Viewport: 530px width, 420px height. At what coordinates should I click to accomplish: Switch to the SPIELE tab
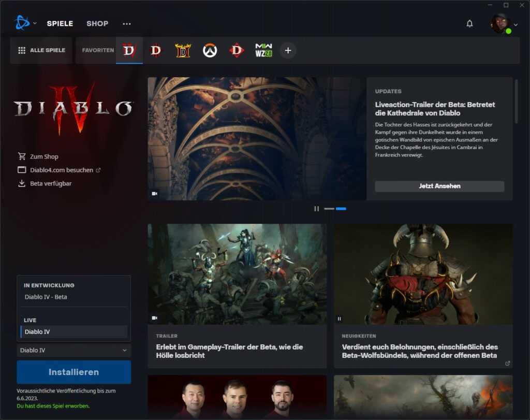(60, 23)
